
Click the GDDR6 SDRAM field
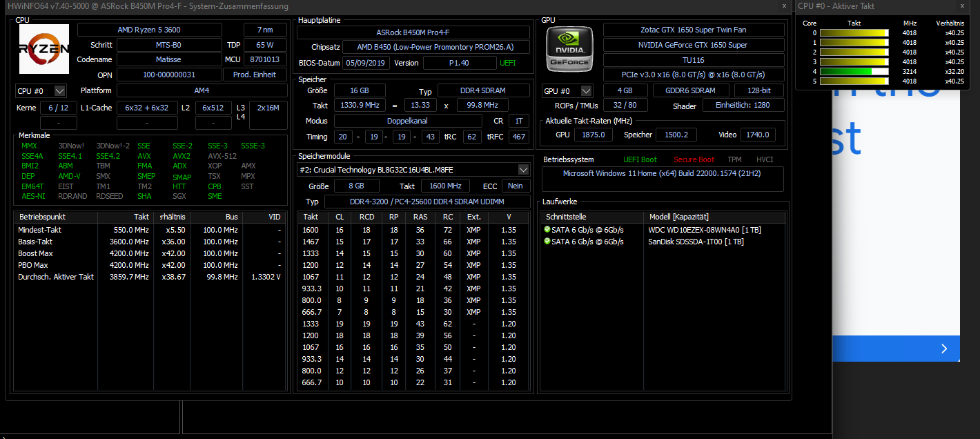(x=689, y=90)
